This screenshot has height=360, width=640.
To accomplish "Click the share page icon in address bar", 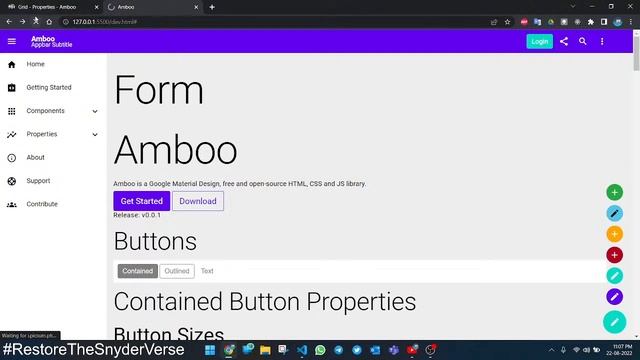I will 494,22.
